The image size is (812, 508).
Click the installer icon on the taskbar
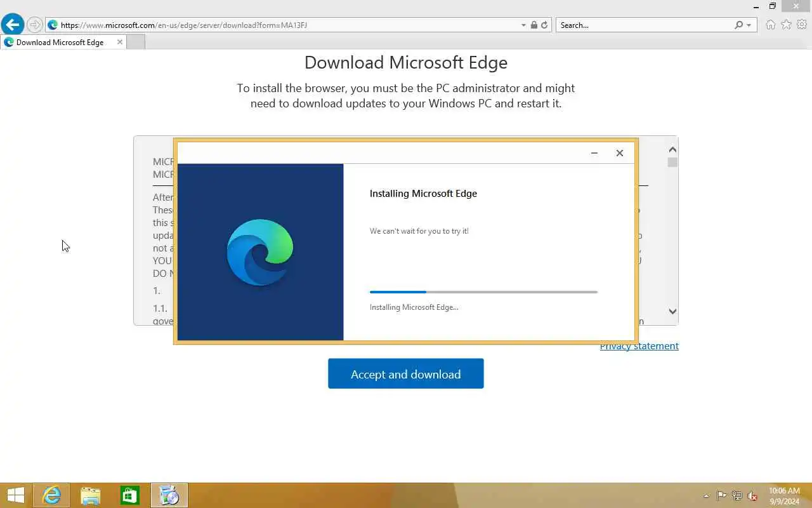point(169,495)
